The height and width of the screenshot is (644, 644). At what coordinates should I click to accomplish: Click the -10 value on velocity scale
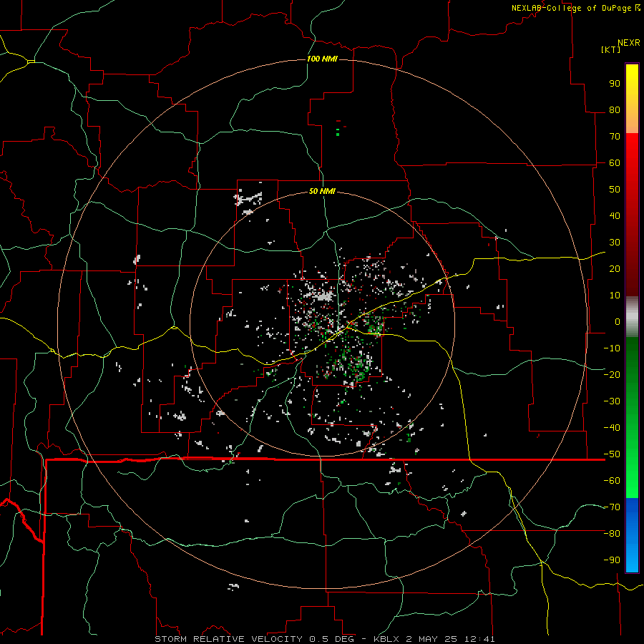coord(612,348)
